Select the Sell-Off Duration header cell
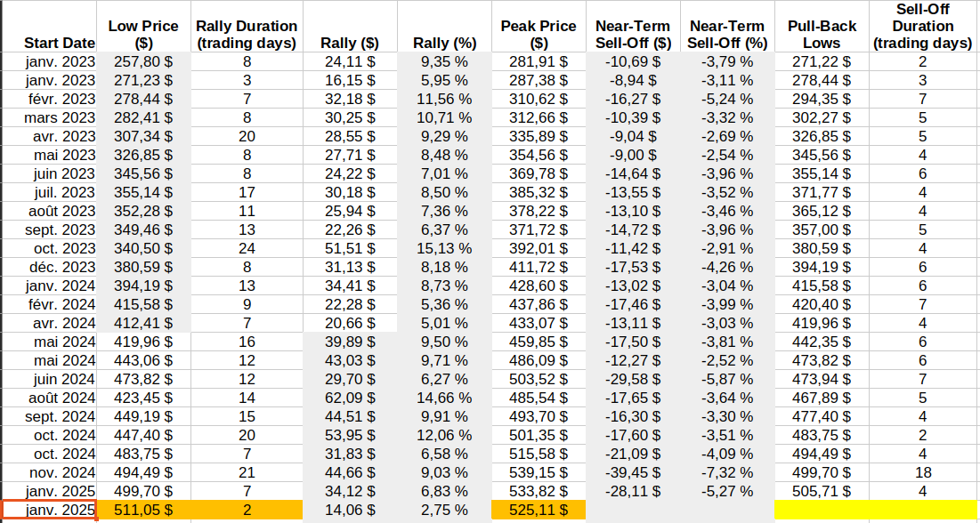The width and height of the screenshot is (980, 523). tap(923, 27)
